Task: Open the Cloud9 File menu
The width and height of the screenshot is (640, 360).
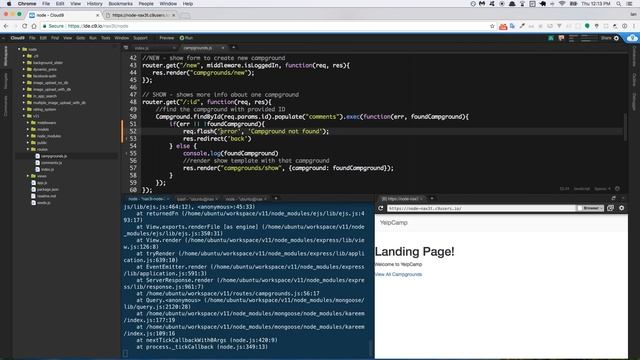Action: tap(32, 38)
